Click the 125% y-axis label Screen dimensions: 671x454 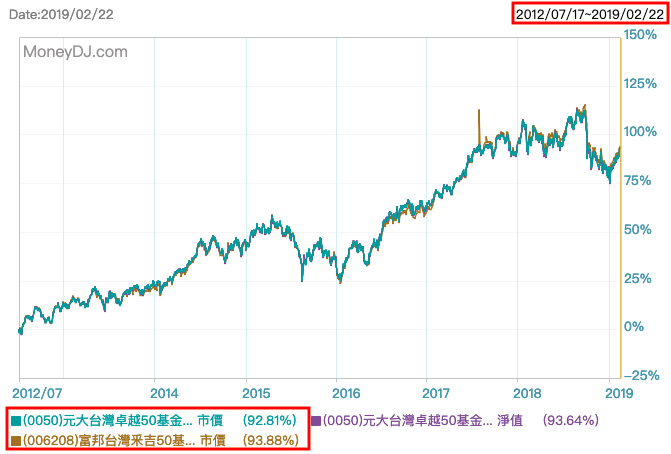pos(640,83)
